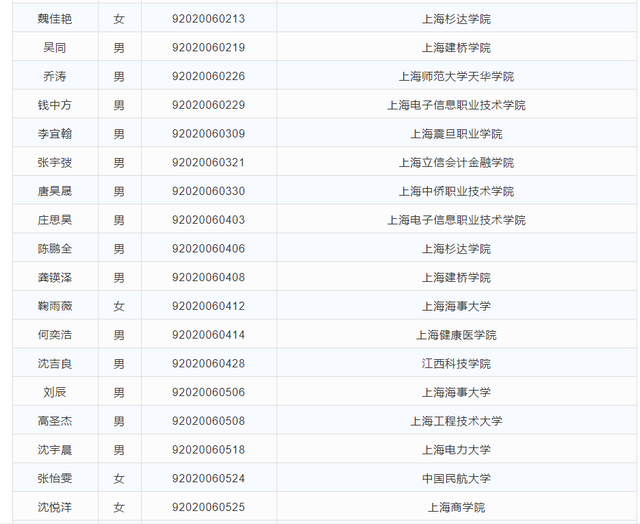Click the name 高圣杰
Image resolution: width=640 pixels, height=524 pixels.
coord(55,421)
